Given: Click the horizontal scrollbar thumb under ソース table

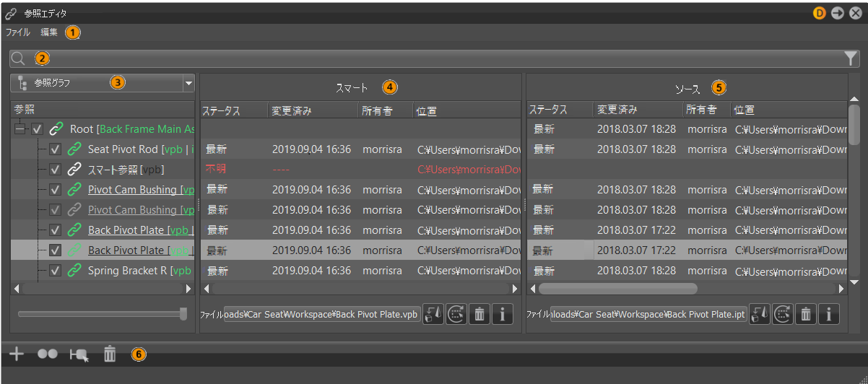Looking at the screenshot, I should click(x=617, y=288).
